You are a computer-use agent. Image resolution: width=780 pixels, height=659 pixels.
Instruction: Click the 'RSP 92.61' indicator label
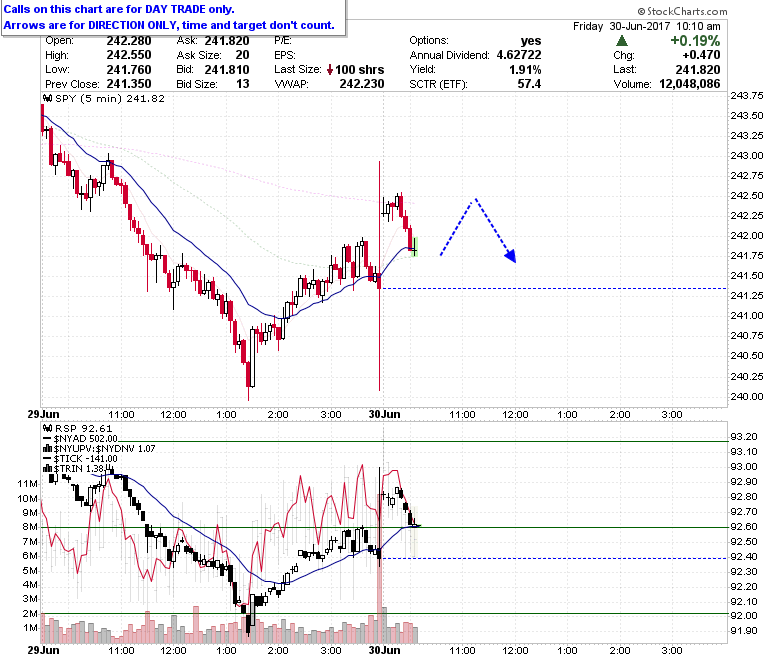[84, 428]
